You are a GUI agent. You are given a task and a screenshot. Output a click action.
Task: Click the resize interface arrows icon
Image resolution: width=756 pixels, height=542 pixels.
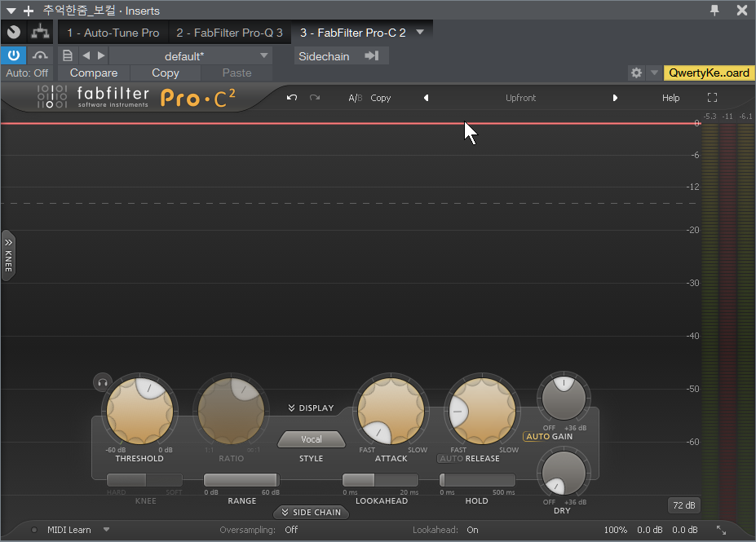(721, 530)
